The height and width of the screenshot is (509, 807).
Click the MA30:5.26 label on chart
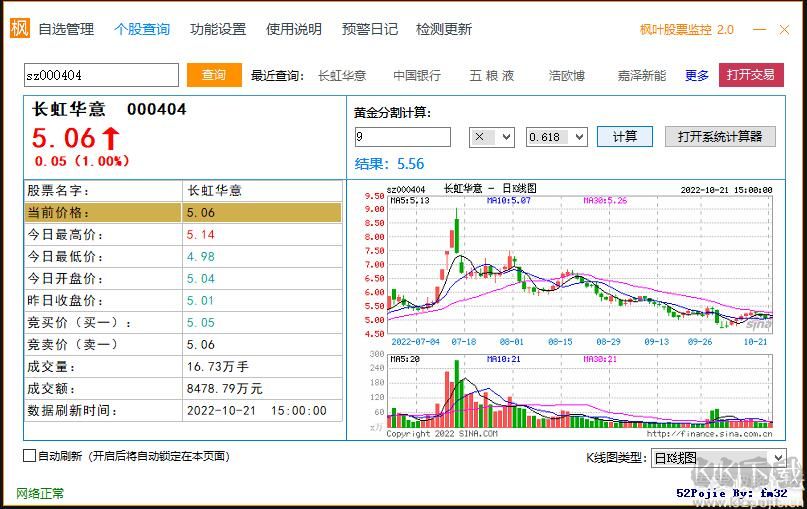(605, 201)
